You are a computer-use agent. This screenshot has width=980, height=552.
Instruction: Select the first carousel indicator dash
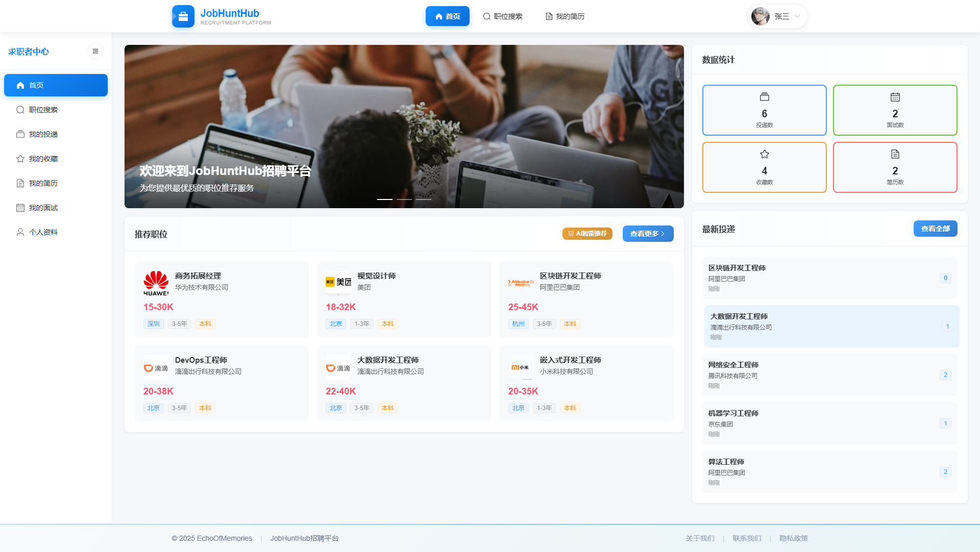click(384, 199)
